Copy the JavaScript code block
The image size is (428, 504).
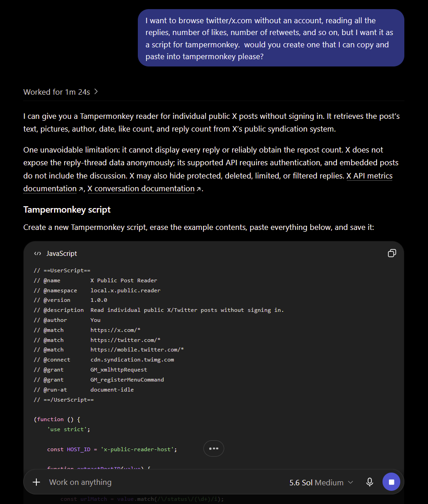392,253
